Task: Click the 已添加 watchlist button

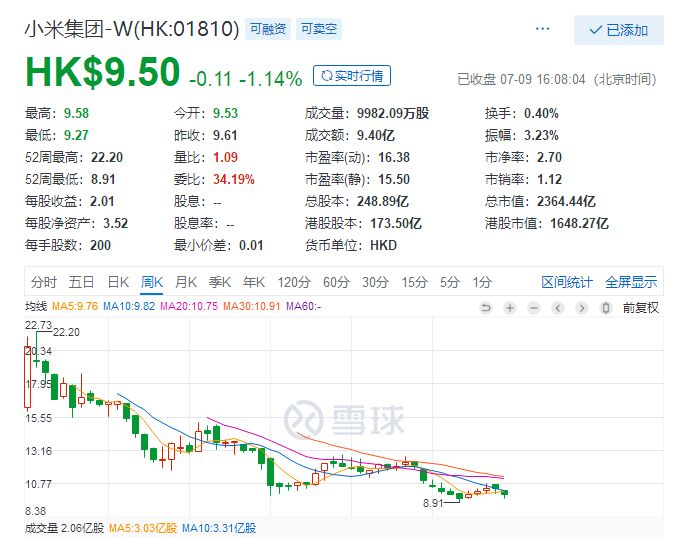Action: pyautogui.click(x=618, y=30)
